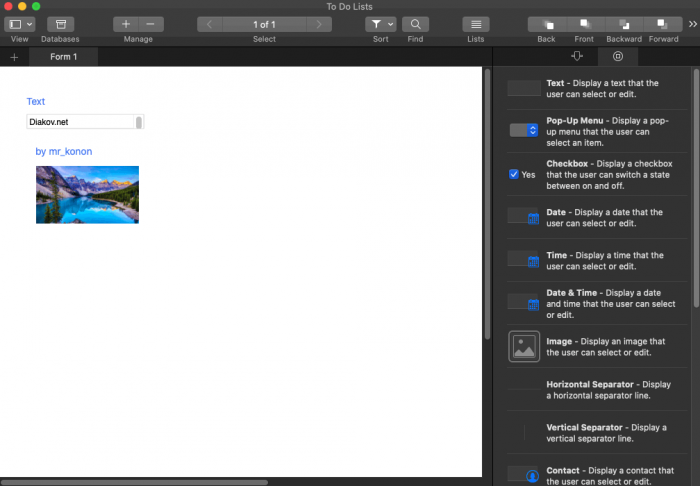The width and height of the screenshot is (700, 486).
Task: Add a new form tab with plus
Action: tap(14, 57)
